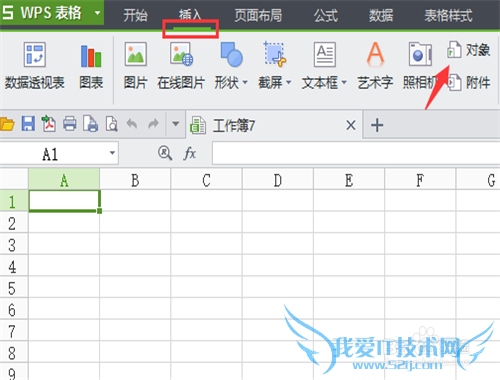Switch to the 开始 (Home) tab
This screenshot has width=500, height=380.
135,15
